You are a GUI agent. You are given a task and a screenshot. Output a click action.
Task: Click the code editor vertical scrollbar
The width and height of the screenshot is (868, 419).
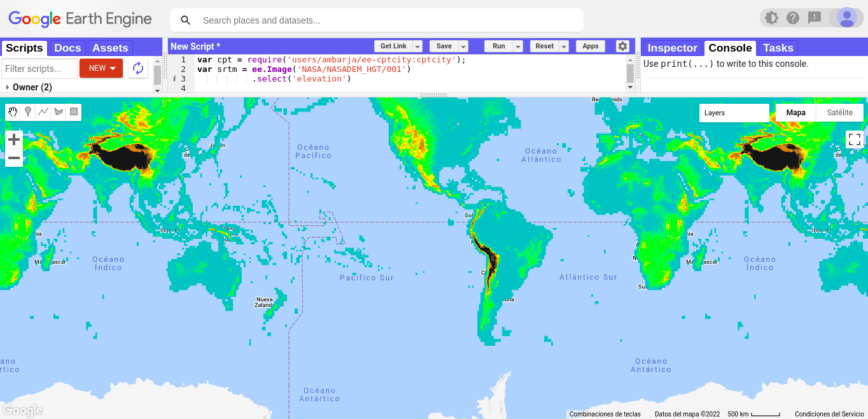tap(630, 75)
